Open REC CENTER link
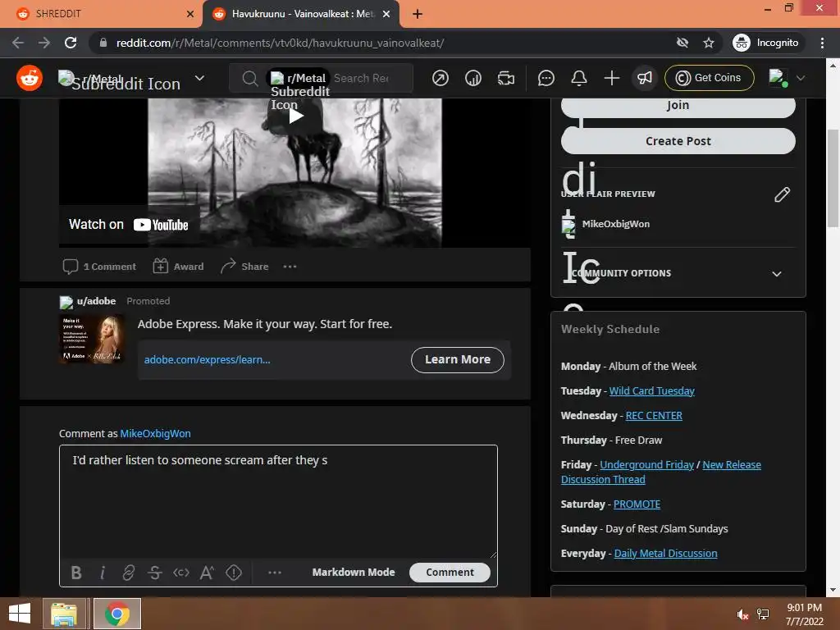 coord(654,416)
